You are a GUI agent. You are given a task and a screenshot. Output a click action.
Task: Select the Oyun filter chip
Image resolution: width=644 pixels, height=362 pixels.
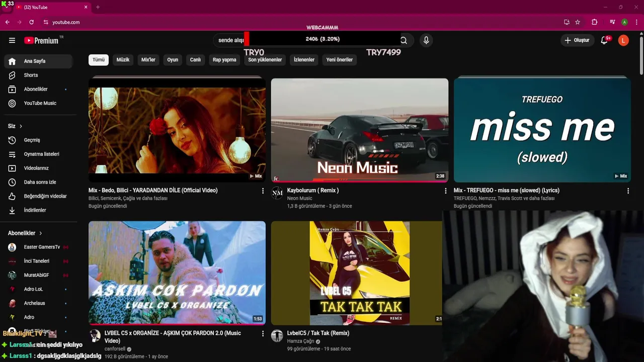173,60
